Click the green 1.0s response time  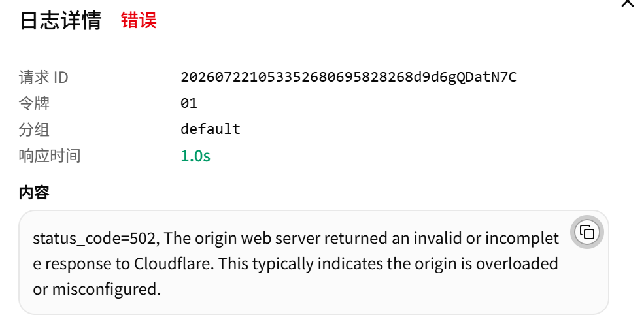(195, 156)
